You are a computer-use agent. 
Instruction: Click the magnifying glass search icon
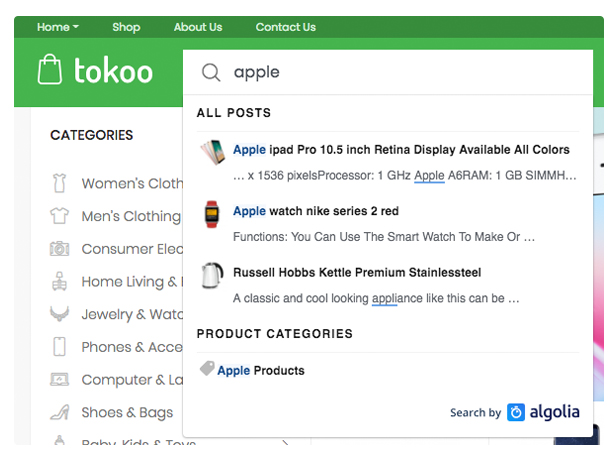coord(211,72)
